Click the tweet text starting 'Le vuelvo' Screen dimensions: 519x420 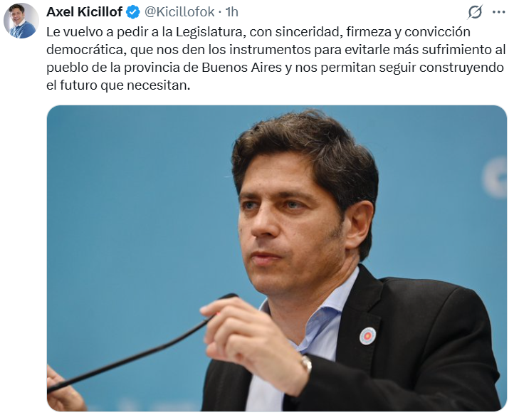click(x=276, y=58)
